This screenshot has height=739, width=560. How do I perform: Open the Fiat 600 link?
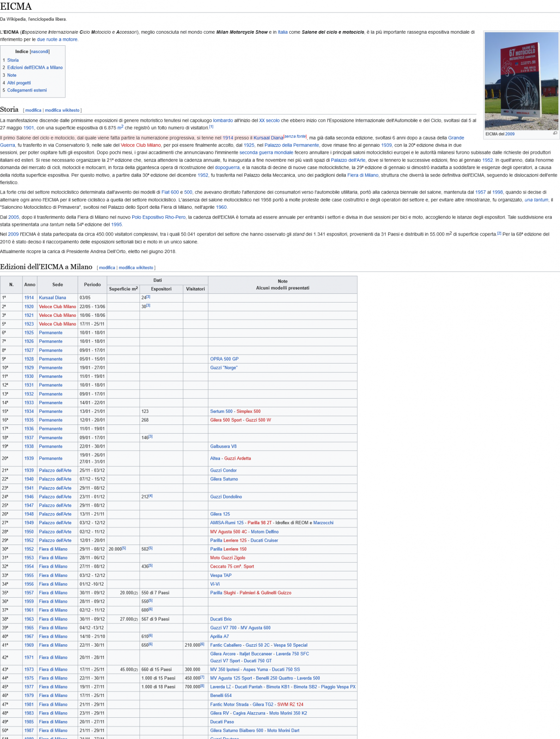point(170,192)
